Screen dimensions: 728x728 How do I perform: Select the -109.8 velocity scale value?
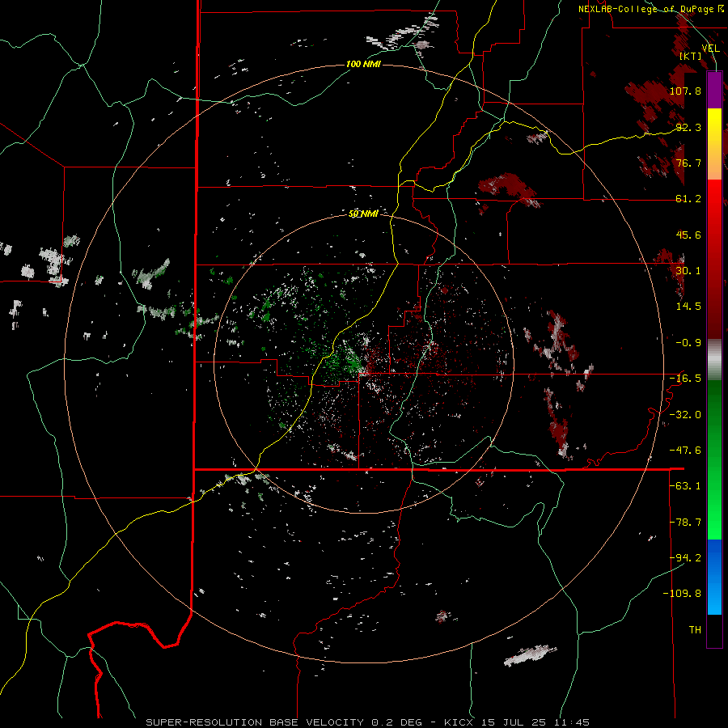(x=682, y=594)
